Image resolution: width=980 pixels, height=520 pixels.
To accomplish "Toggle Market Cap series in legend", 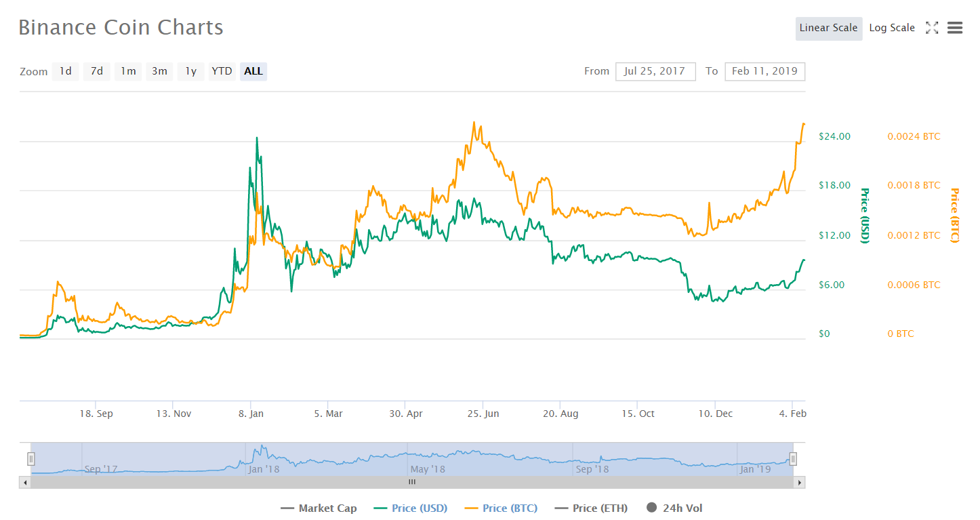I will (319, 508).
